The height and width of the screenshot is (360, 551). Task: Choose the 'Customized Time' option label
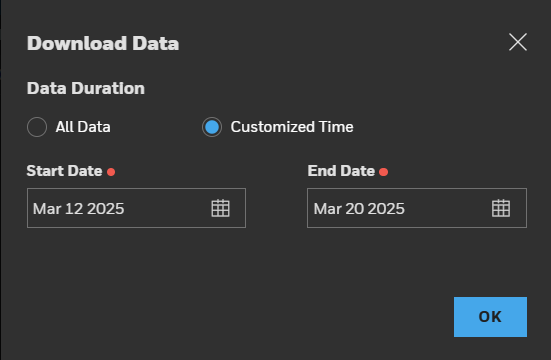(292, 127)
